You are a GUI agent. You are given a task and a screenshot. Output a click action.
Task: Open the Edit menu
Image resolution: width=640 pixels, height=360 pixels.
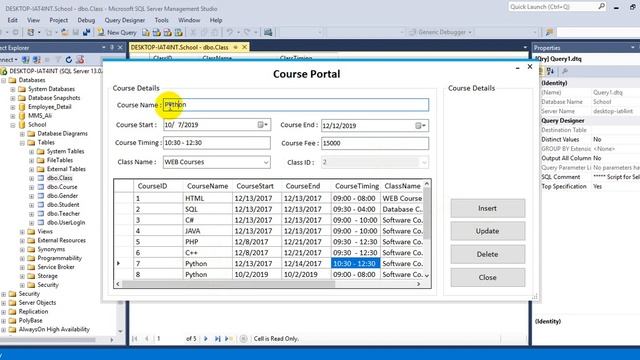[13, 20]
